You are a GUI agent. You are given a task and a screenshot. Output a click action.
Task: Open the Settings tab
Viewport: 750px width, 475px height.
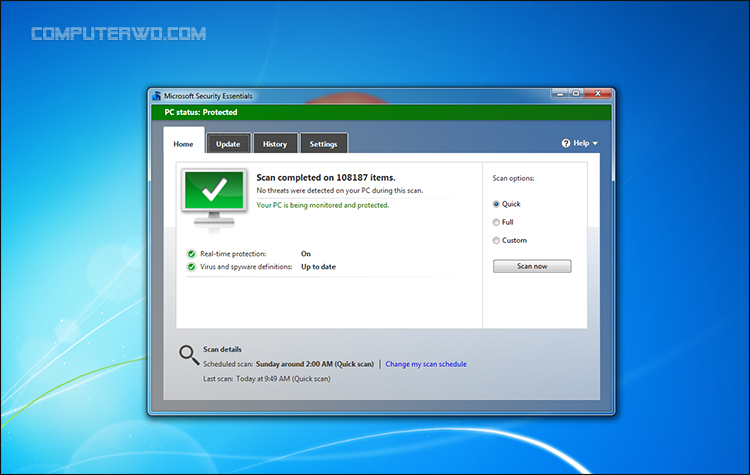(323, 144)
